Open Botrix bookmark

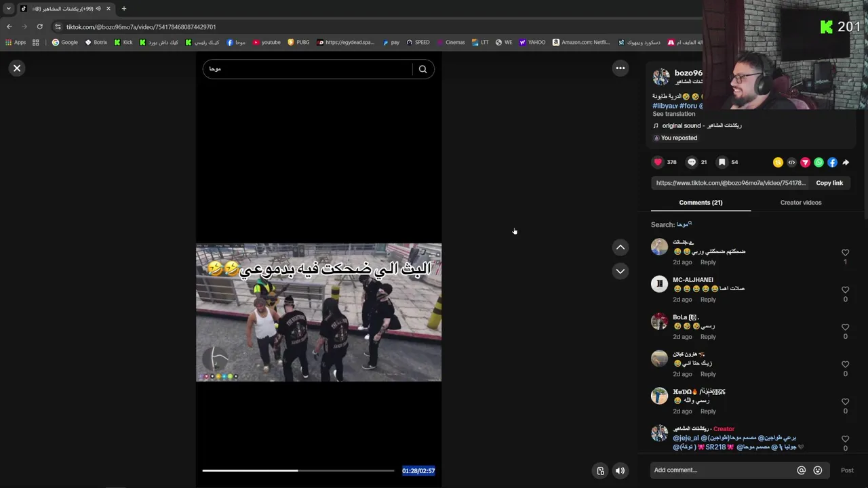96,42
